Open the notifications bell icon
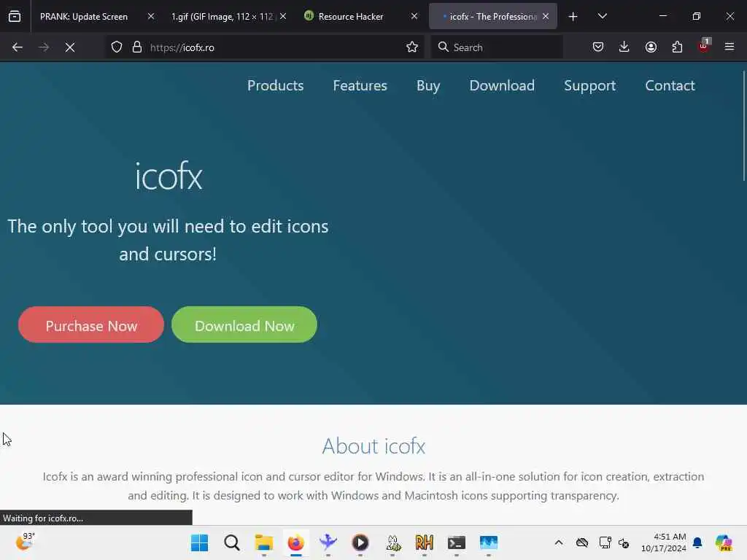747x560 pixels. tap(697, 542)
